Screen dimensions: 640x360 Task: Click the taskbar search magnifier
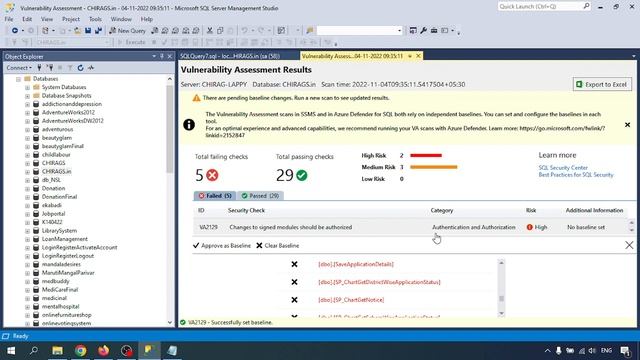click(x=34, y=351)
